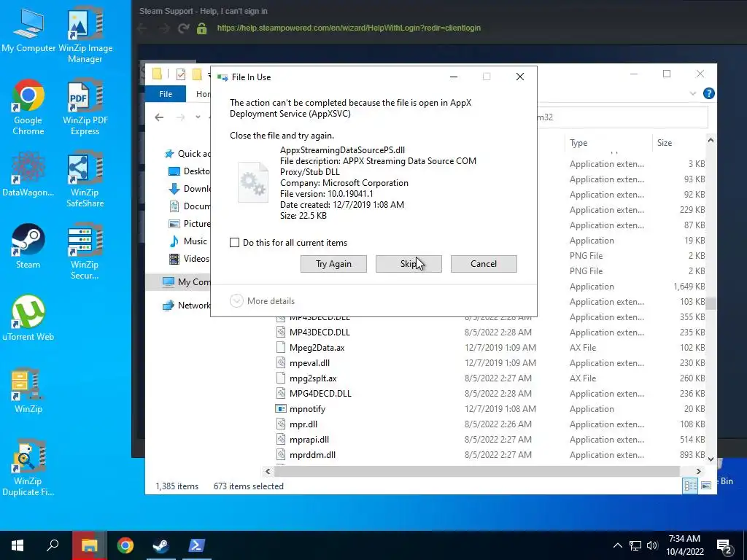
Task: Select Documents in navigation pane
Action: click(x=189, y=206)
